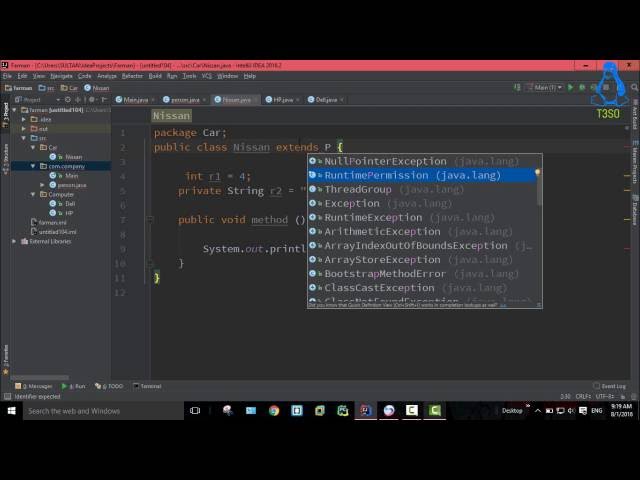This screenshot has width=640, height=480.
Task: Click Car breadcrumb in navigation bar
Action: pos(69,88)
